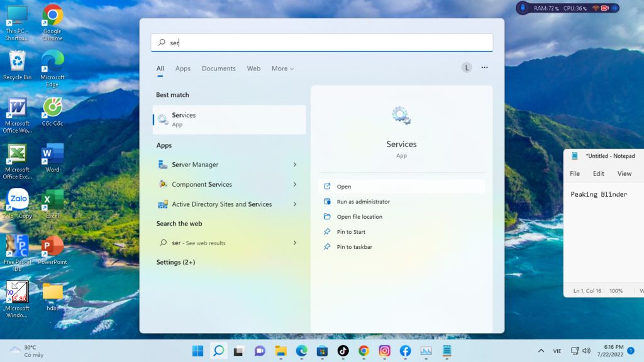Viewport: 644px width, 362px height.
Task: Switch to the Web search tab
Action: [x=253, y=69]
